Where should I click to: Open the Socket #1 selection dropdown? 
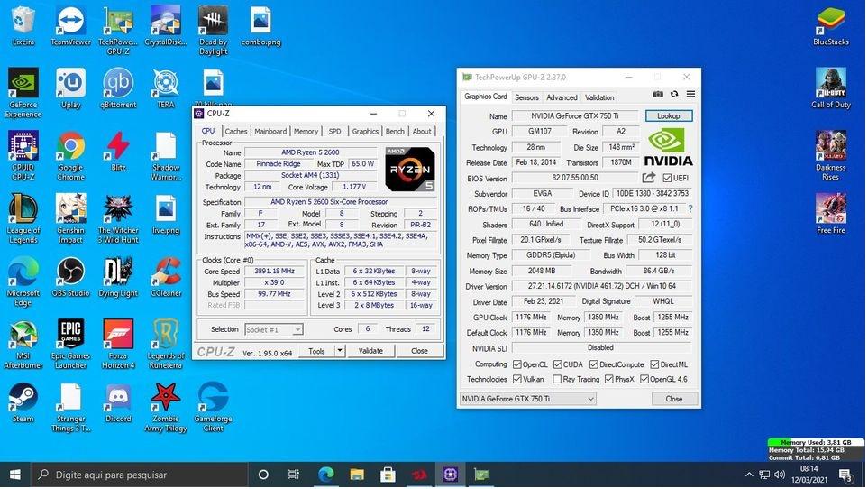click(x=273, y=329)
